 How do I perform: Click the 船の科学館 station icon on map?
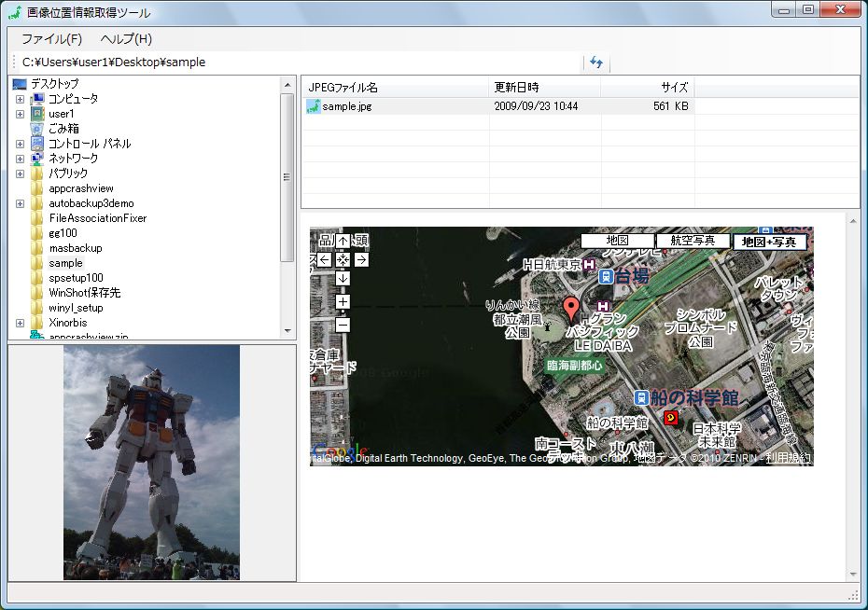[641, 397]
